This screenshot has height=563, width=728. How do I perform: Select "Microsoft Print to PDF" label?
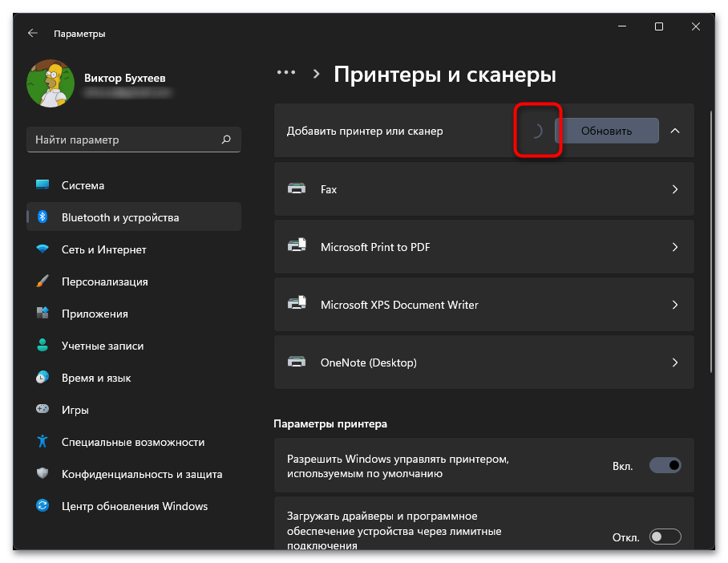click(x=375, y=247)
